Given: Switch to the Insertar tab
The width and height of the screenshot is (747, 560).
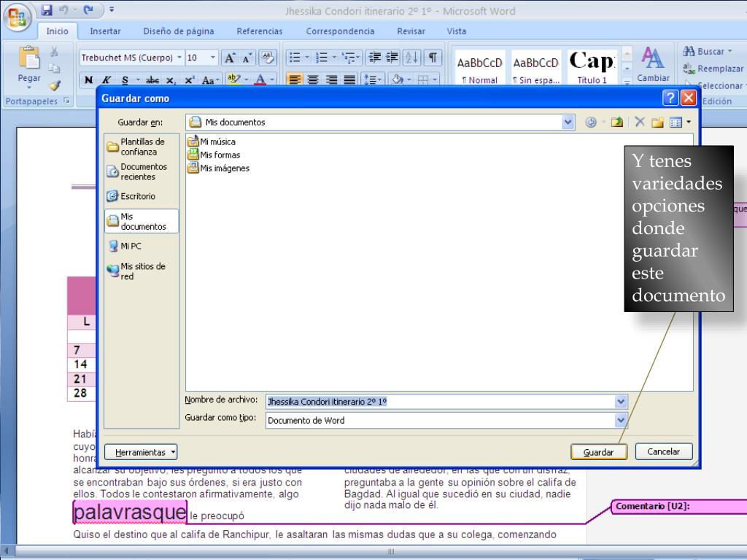Looking at the screenshot, I should point(105,31).
